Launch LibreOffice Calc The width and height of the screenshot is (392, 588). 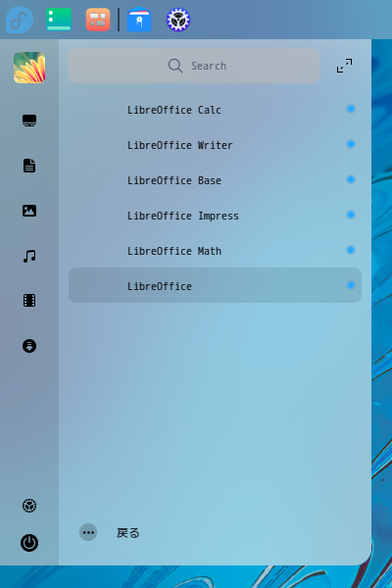[x=215, y=110]
